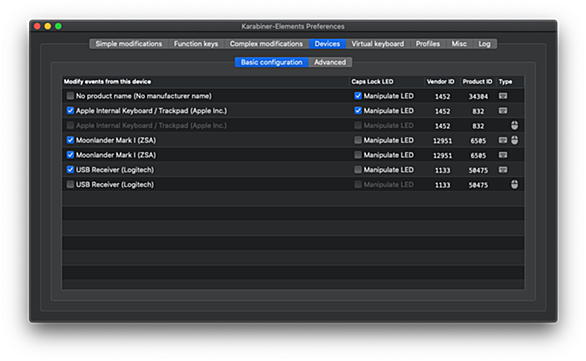Enable Manipulate LED for first Moonlander Mark I
Image resolution: width=586 pixels, height=361 pixels.
tap(358, 140)
